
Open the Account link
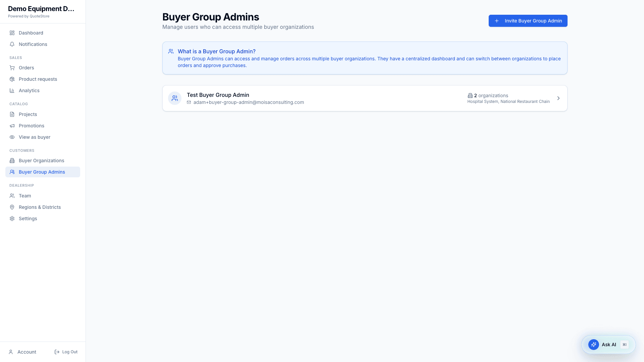click(22, 352)
